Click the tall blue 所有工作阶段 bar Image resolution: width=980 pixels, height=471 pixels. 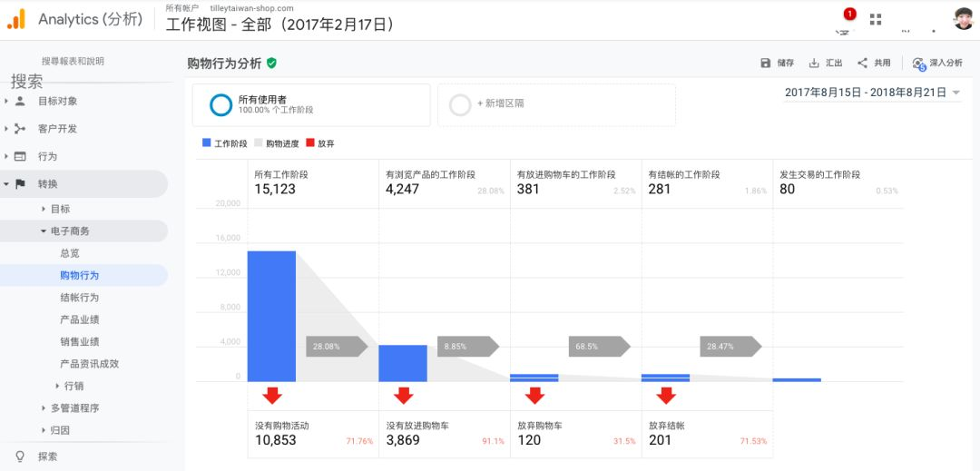coord(271,316)
